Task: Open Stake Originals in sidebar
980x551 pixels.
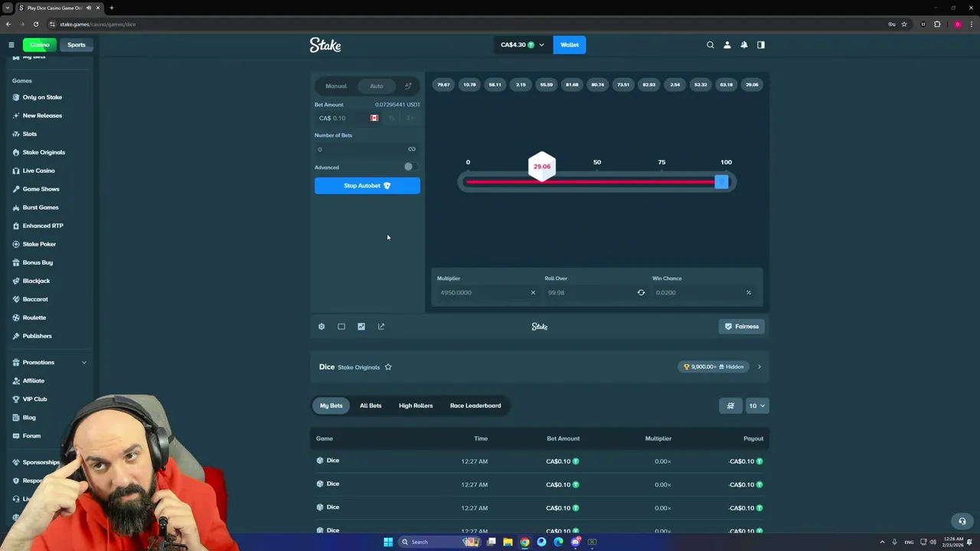Action: coord(44,152)
